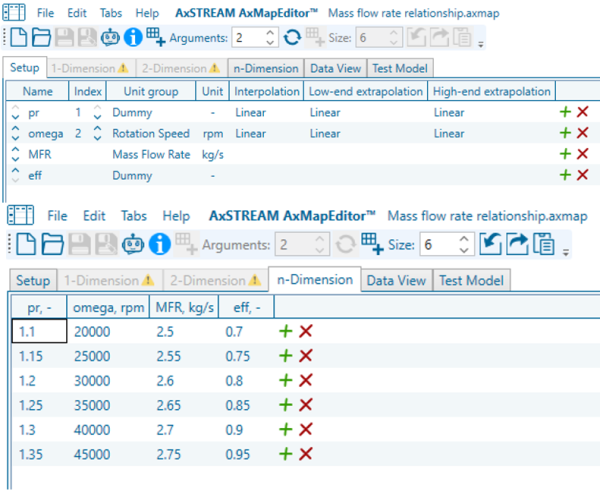The height and width of the screenshot is (491, 600).
Task: Open File menu in top window
Action: click(x=45, y=13)
